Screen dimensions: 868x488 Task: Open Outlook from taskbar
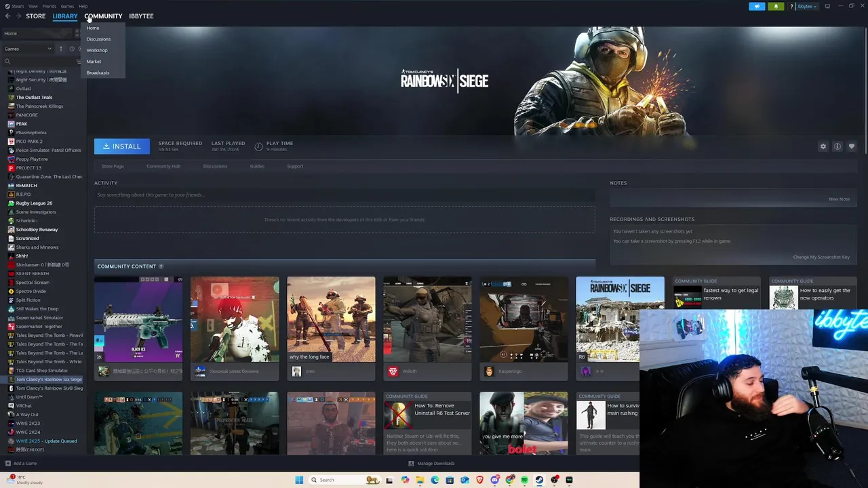coord(465,480)
